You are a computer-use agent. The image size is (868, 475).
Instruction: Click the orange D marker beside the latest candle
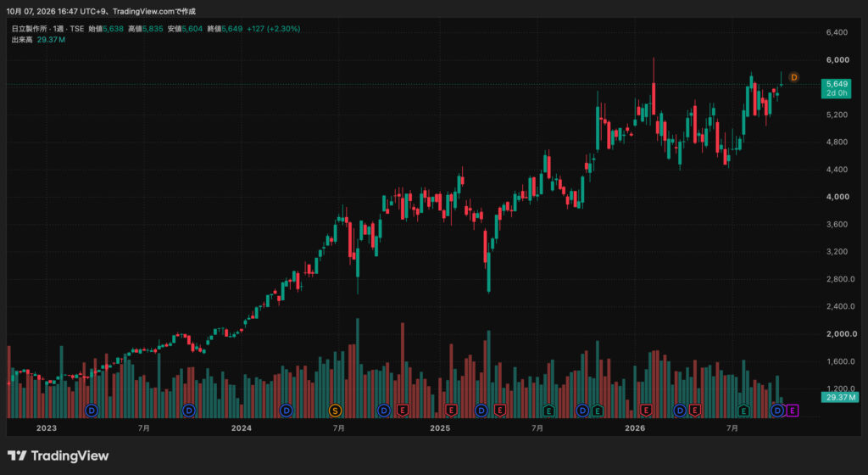pyautogui.click(x=793, y=77)
